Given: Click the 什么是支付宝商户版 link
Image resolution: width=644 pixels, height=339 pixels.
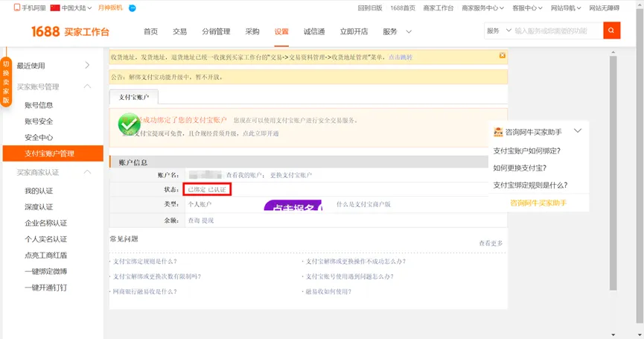Looking at the screenshot, I should pyautogui.click(x=363, y=204).
